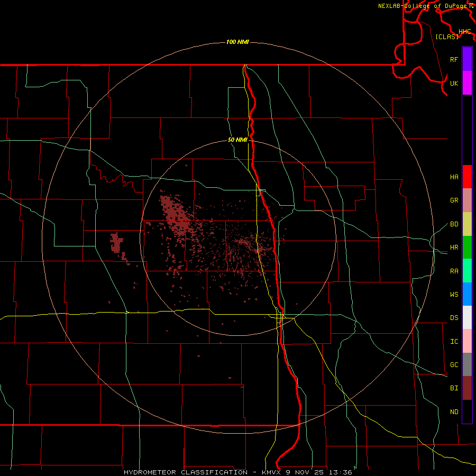Screen dimensions: 476x476
Task: Click the DS legend label
Action: click(x=454, y=318)
